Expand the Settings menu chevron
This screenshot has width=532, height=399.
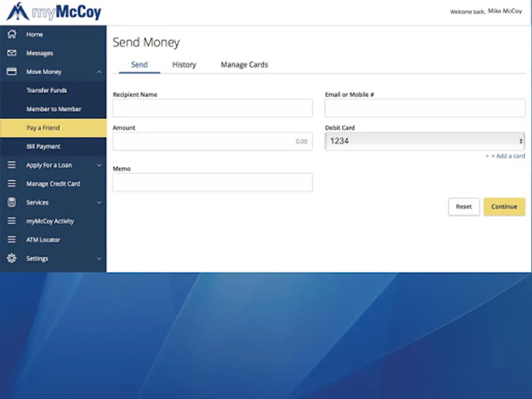(x=99, y=258)
